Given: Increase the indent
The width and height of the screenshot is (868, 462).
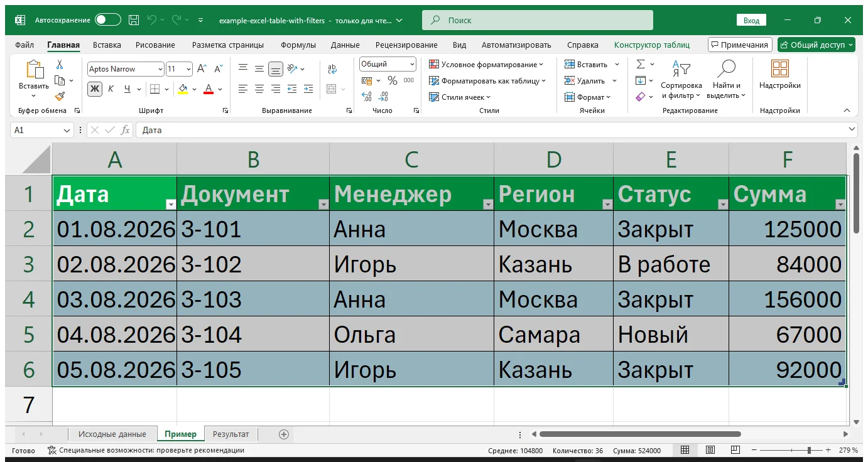Looking at the screenshot, I should coord(308,89).
